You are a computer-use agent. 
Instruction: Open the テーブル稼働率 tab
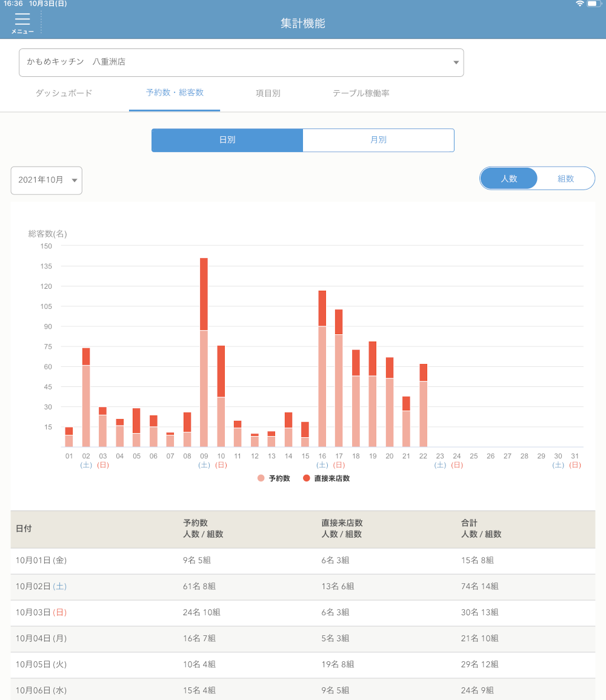(x=361, y=93)
